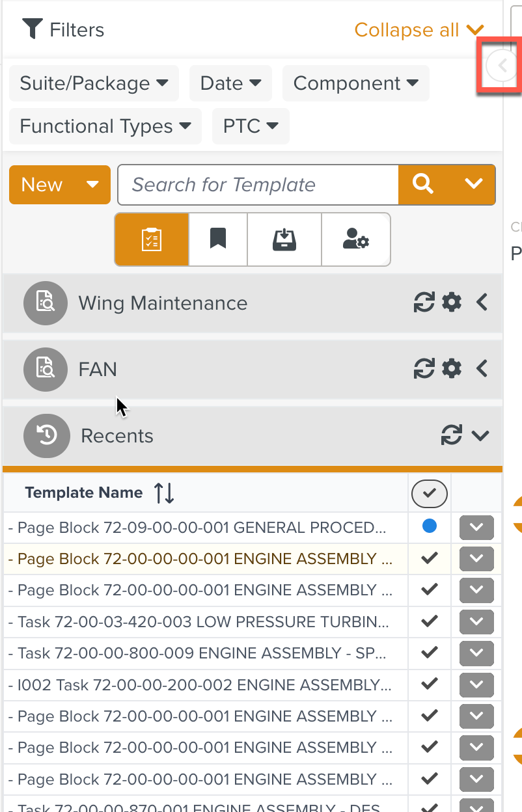Toggle checkmark for Task 72-00-03-420-003 row
This screenshot has width=522, height=812.
(429, 621)
